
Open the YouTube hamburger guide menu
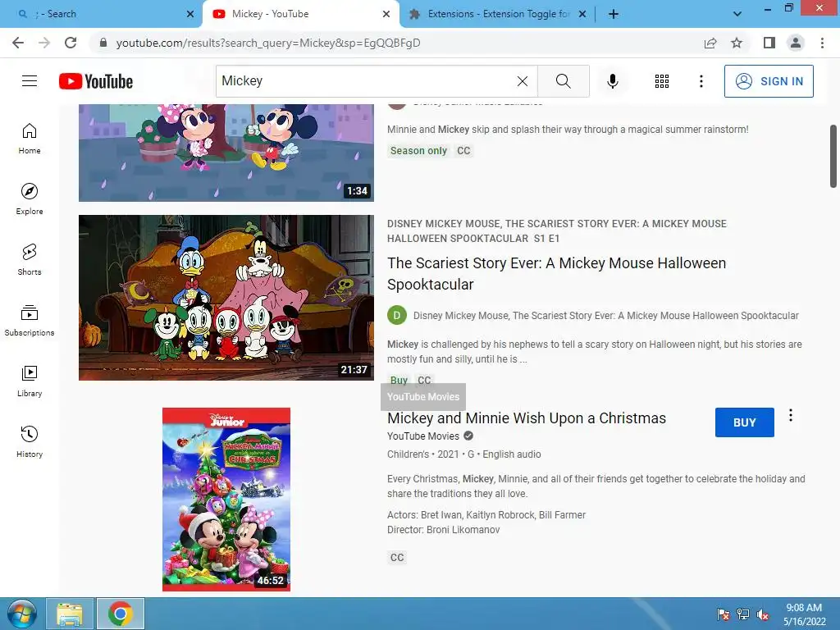pyautogui.click(x=30, y=81)
